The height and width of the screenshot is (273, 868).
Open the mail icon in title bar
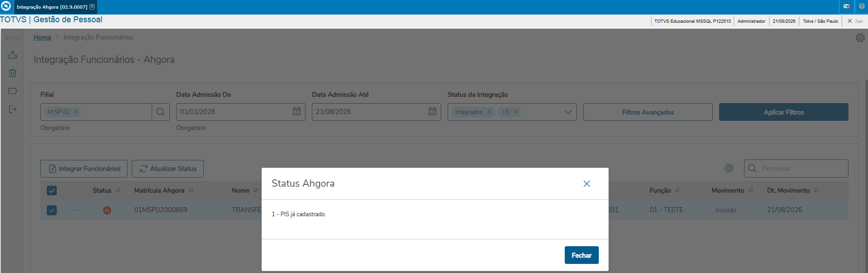click(846, 6)
